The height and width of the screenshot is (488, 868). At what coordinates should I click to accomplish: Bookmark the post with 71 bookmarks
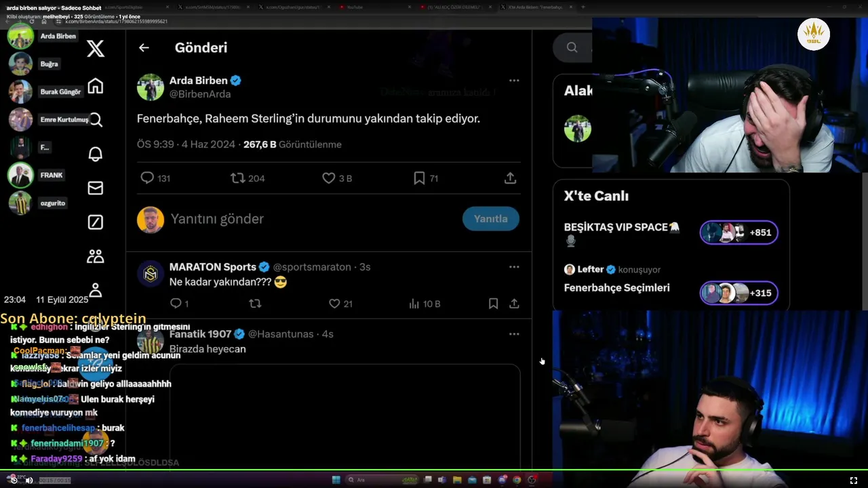point(426,178)
